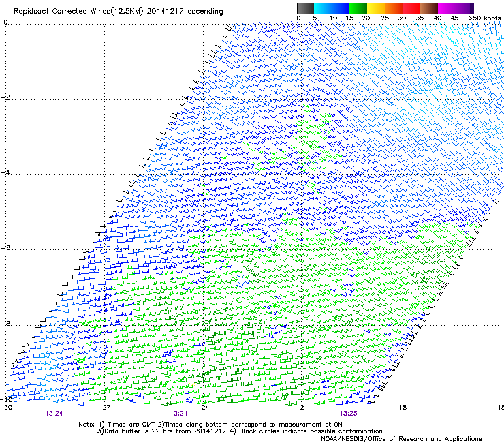
Task: Click the gray 0-5 knots color swatch
Action: click(305, 8)
